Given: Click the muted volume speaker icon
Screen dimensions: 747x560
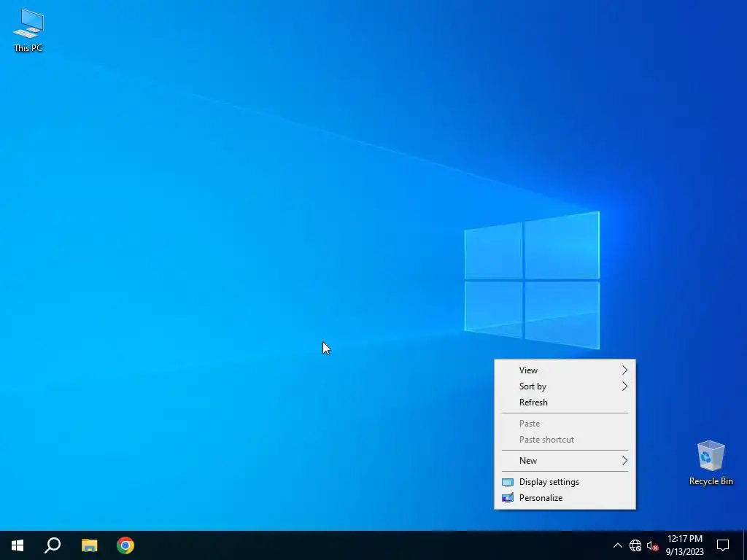Looking at the screenshot, I should tap(652, 545).
